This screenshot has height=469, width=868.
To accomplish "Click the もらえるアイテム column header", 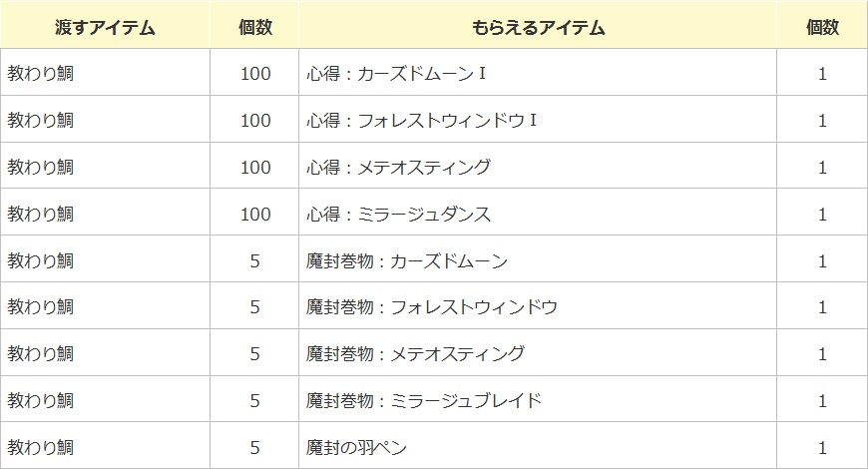I will tap(538, 27).
